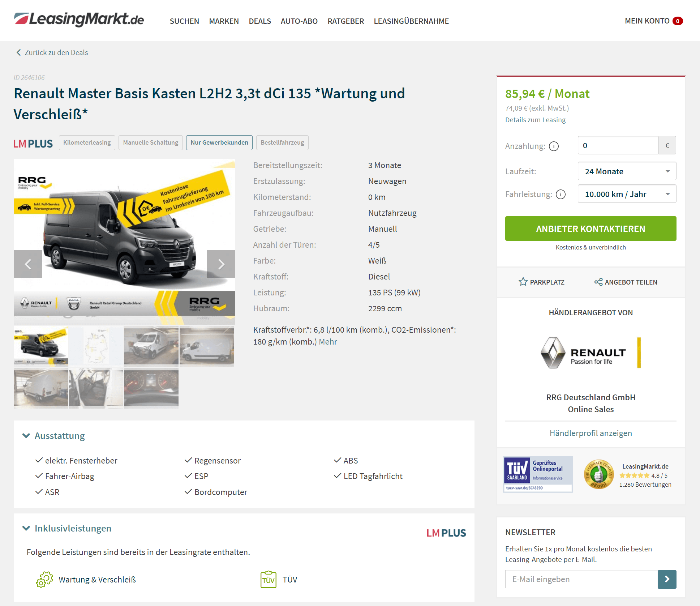Collapse the Inklusivleistungen section
700x606 pixels.
tap(67, 528)
